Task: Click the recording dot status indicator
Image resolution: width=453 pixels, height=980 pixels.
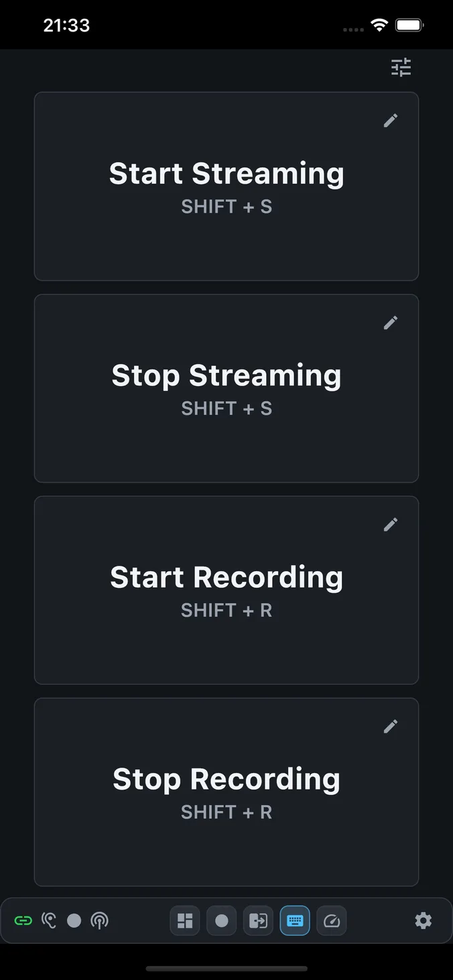Action: (74, 921)
